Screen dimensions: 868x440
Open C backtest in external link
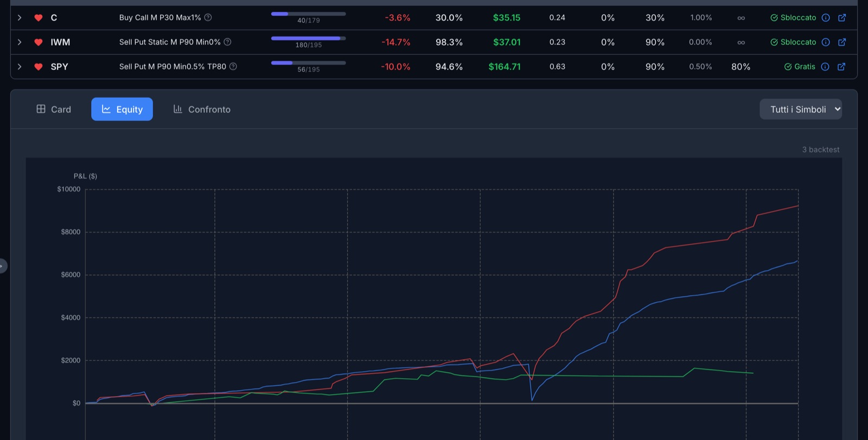click(x=842, y=17)
